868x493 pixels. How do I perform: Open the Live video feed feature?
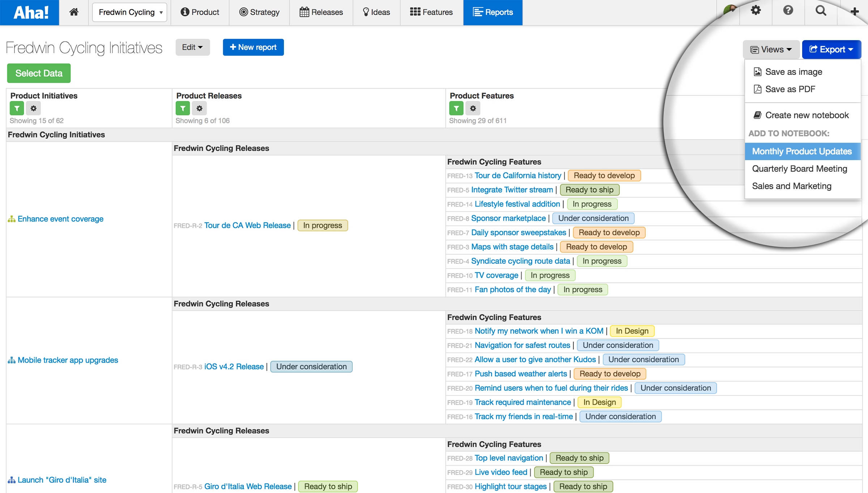tap(501, 472)
